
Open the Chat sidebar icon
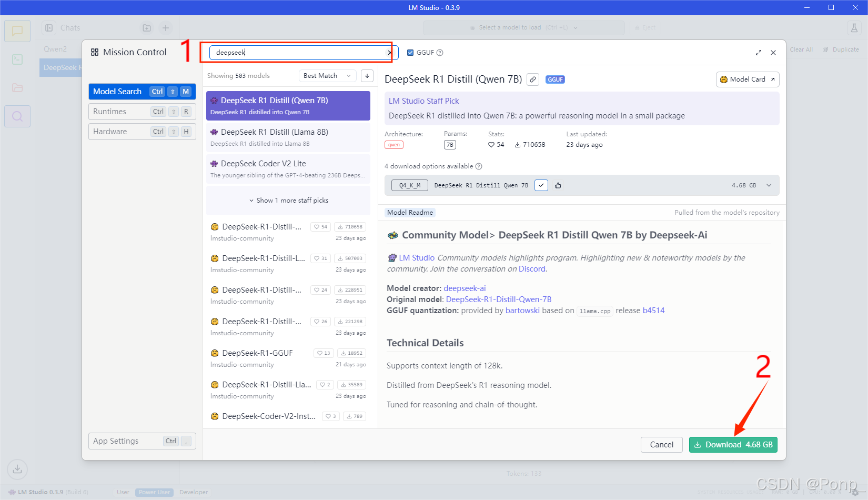click(17, 31)
